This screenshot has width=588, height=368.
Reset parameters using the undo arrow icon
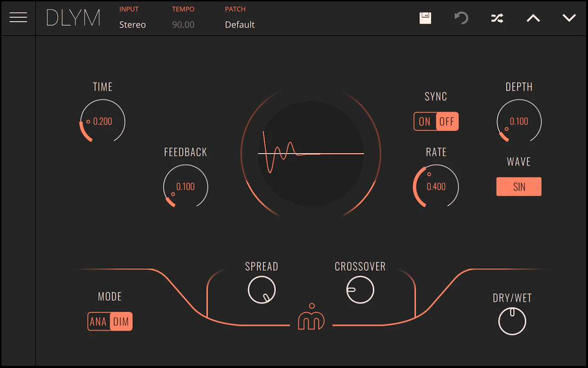[x=461, y=18]
